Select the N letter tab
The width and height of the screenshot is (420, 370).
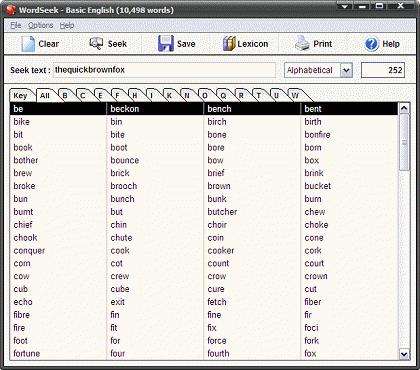(187, 96)
